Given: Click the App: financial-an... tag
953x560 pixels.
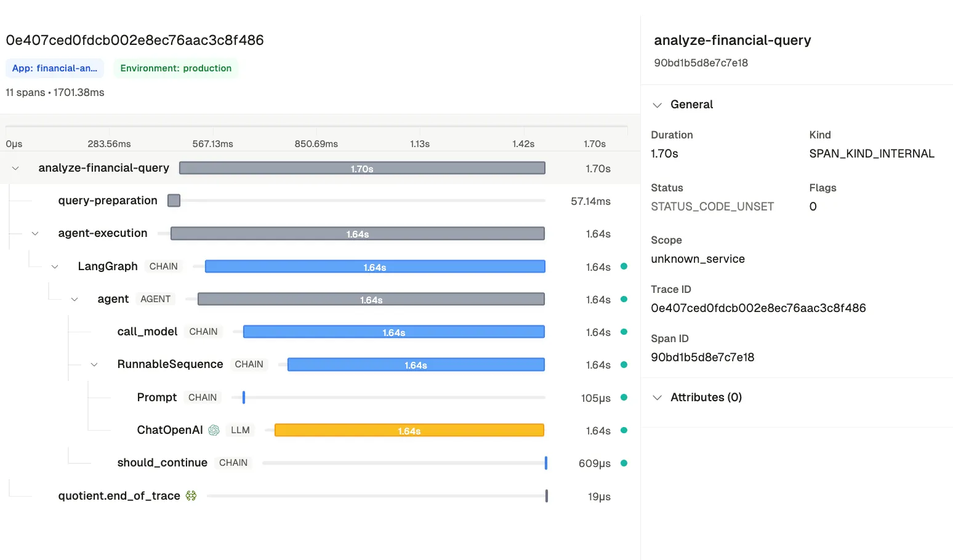Looking at the screenshot, I should point(55,68).
